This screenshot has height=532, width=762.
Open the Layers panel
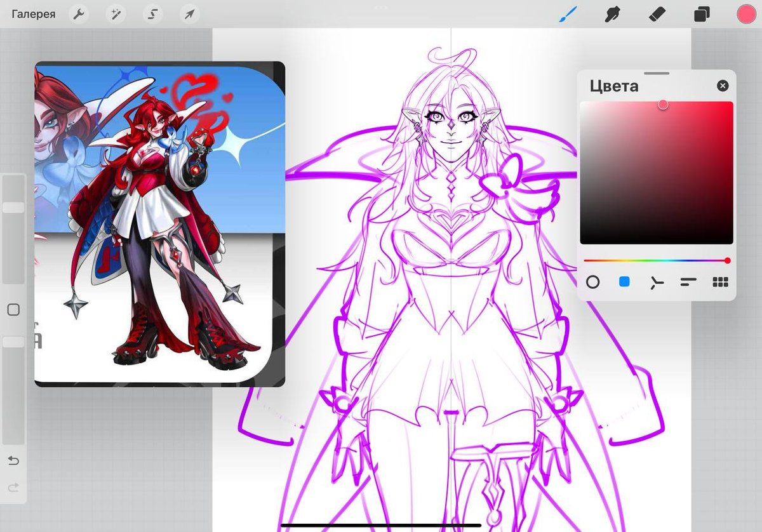[702, 14]
